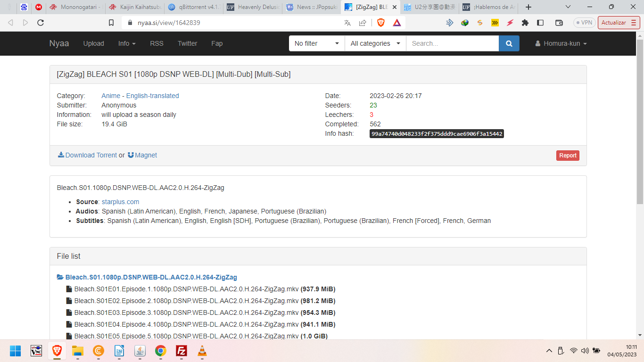Image resolution: width=644 pixels, height=362 pixels.
Task: Select the info hash value
Action: tap(437, 134)
